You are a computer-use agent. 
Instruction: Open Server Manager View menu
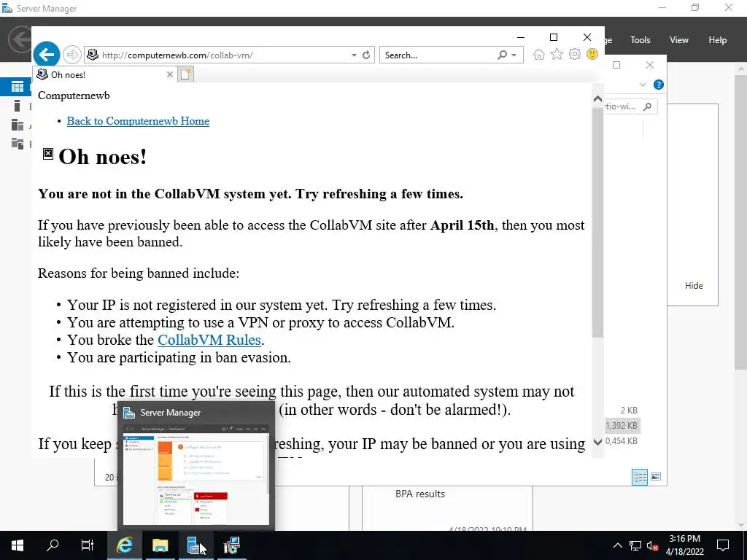pyautogui.click(x=678, y=40)
